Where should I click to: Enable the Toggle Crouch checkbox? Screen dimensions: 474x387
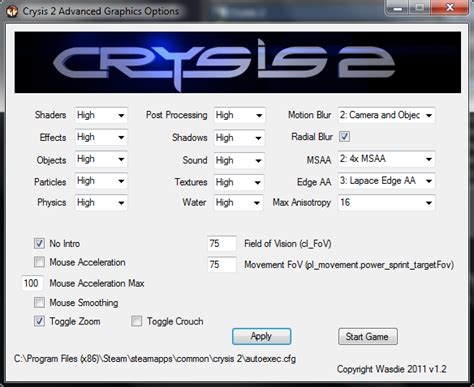(136, 321)
